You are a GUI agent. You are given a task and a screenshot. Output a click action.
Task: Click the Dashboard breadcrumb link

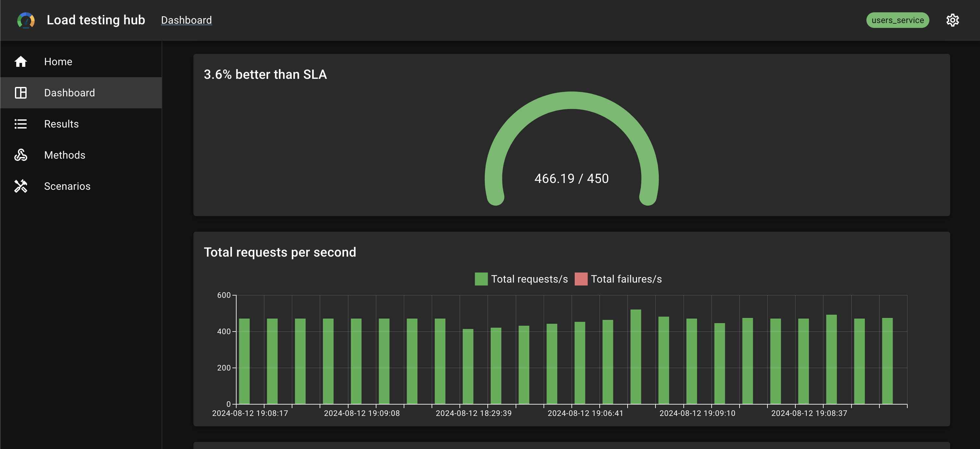pos(186,20)
